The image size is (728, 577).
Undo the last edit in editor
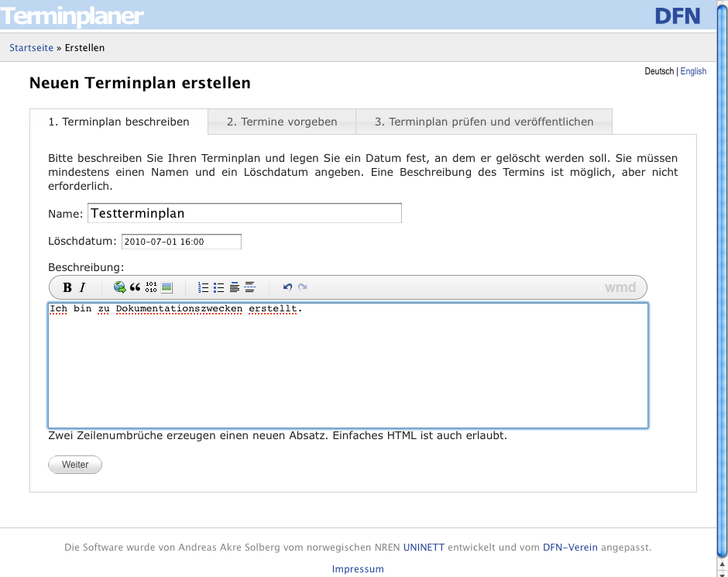(287, 287)
